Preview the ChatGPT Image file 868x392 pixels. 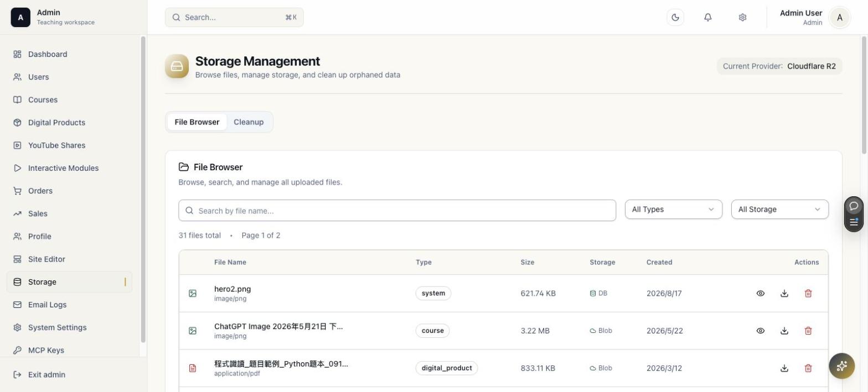click(760, 331)
